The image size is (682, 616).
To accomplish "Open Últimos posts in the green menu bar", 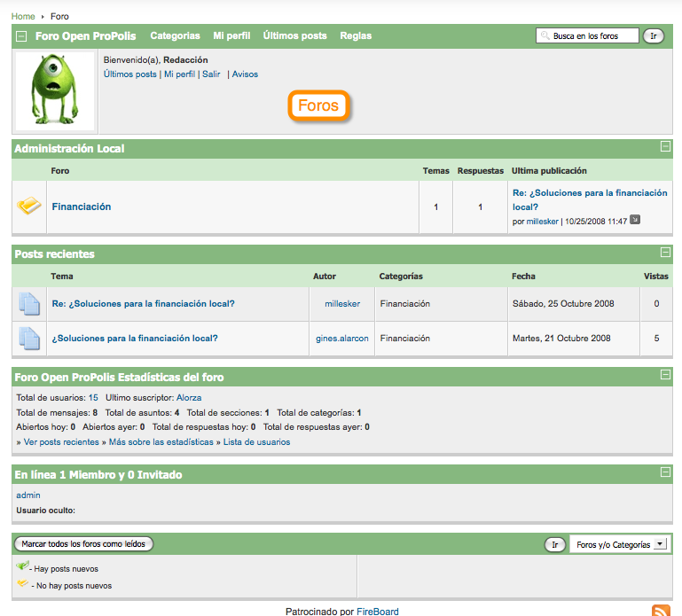I will tap(295, 35).
